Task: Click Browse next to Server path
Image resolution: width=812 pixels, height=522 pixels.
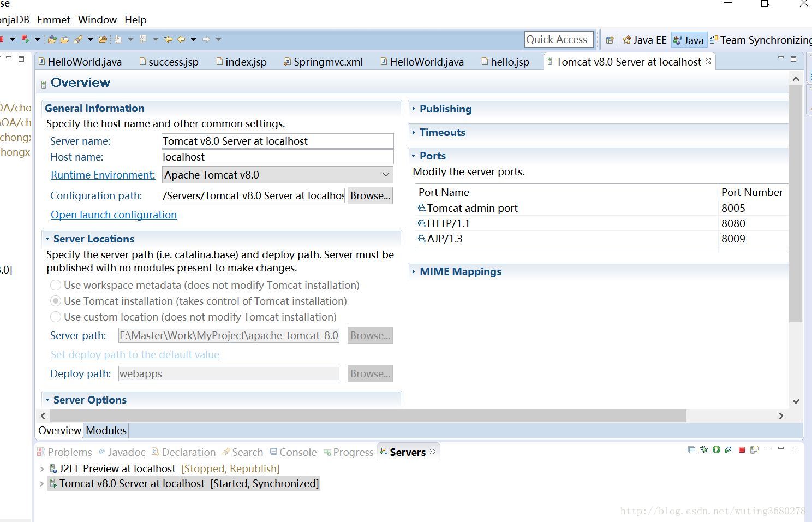Action: tap(370, 335)
